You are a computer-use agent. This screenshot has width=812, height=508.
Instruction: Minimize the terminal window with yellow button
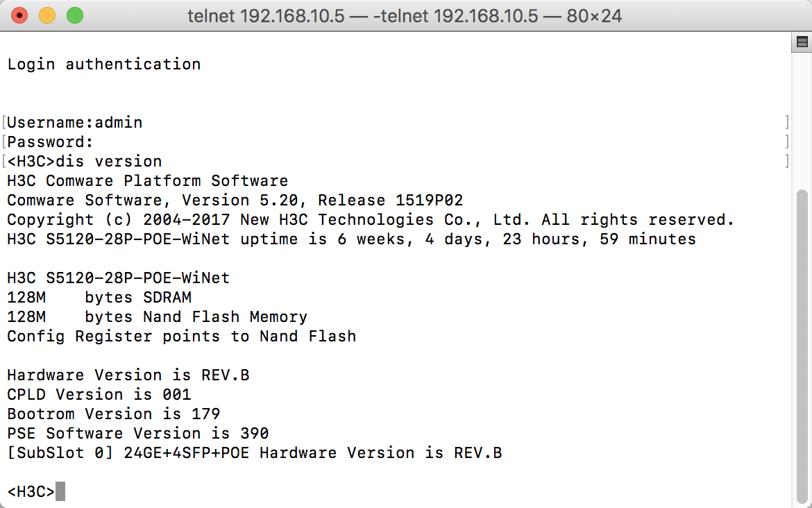point(47,15)
